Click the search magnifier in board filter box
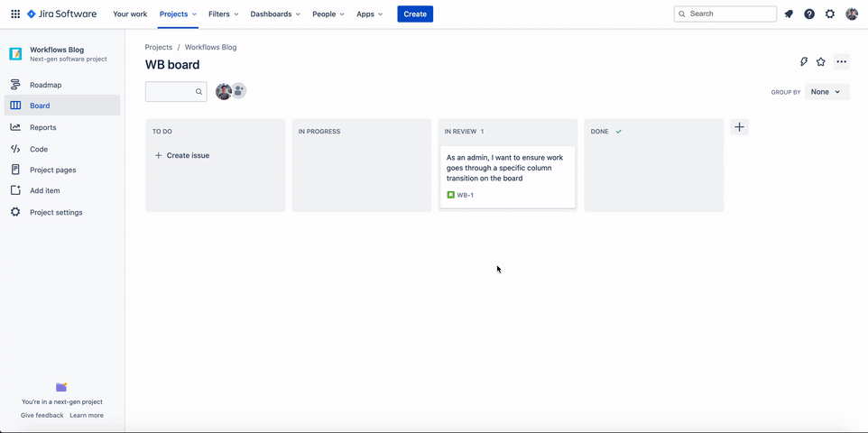The image size is (868, 433). (x=199, y=92)
